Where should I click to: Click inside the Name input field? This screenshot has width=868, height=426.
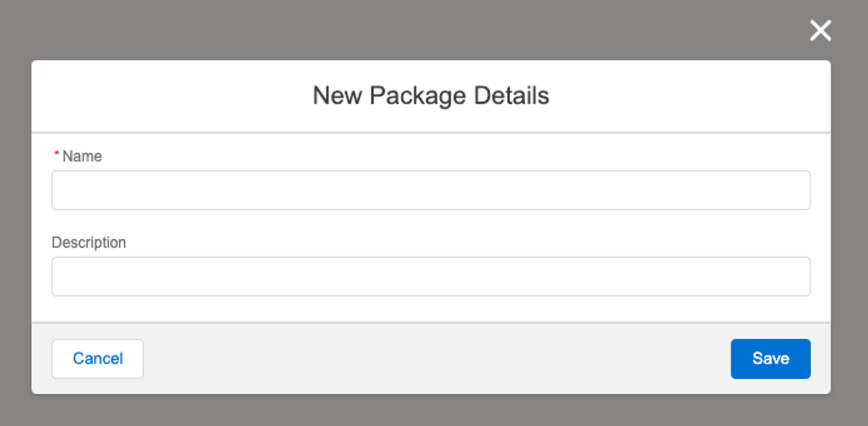[431, 190]
